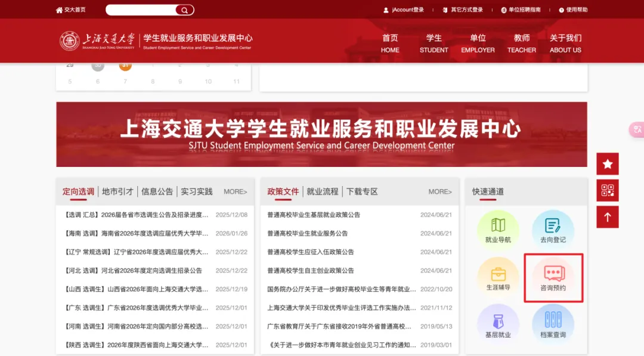Open 普通高校毕业生基层就业政策公告
The image size is (644, 356).
coord(314,215)
